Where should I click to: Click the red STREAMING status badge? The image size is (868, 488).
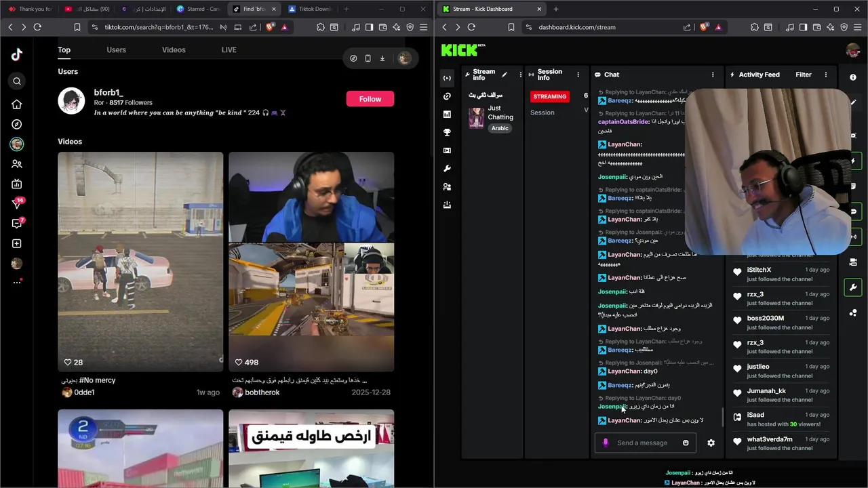pos(550,96)
